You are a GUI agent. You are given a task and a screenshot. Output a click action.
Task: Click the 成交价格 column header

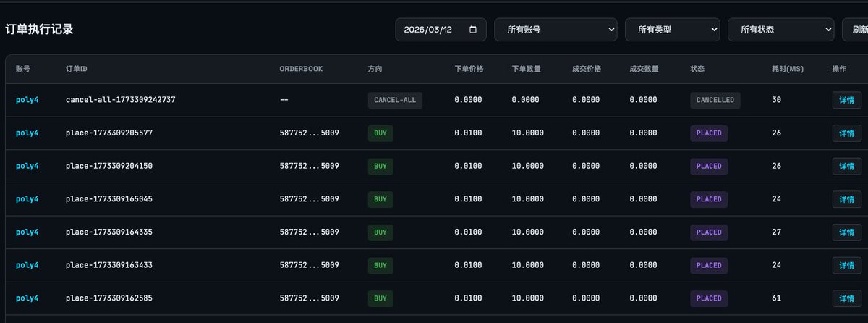pyautogui.click(x=586, y=69)
